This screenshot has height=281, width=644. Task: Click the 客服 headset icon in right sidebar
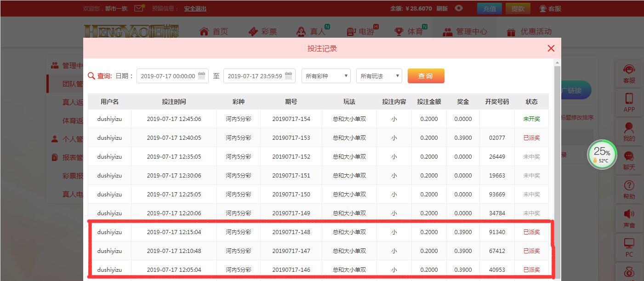[x=629, y=69]
